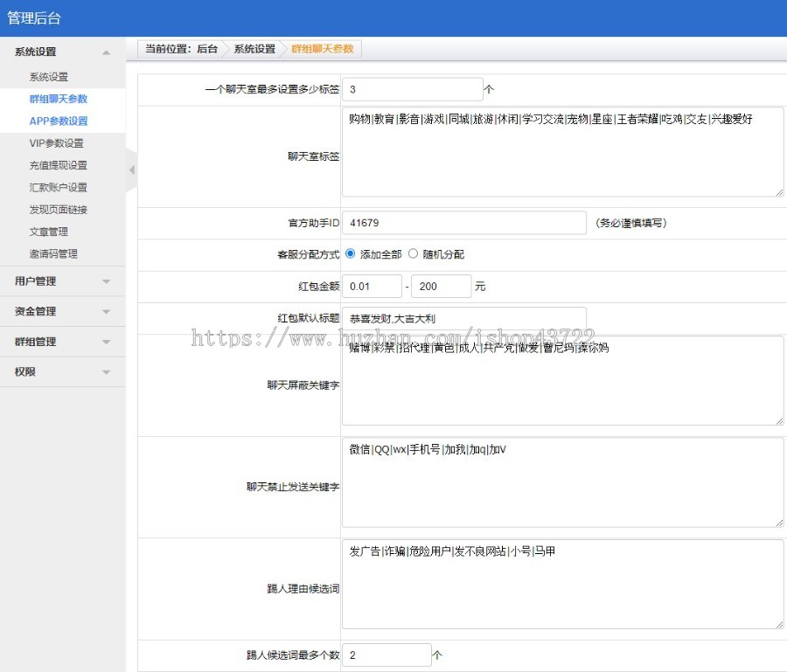This screenshot has height=672, width=787.
Task: Focus the 官方助手ID field
Action: click(464, 223)
